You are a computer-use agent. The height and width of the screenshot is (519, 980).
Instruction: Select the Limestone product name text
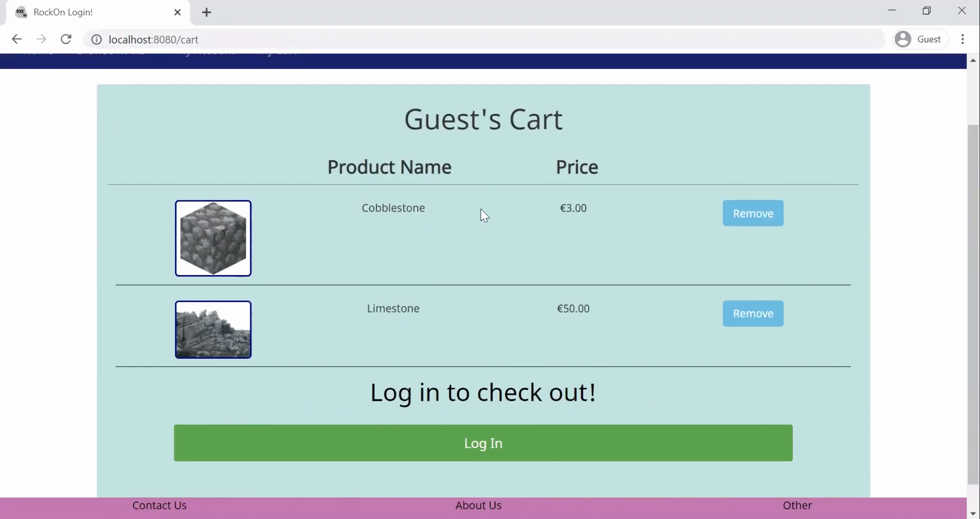pos(393,309)
